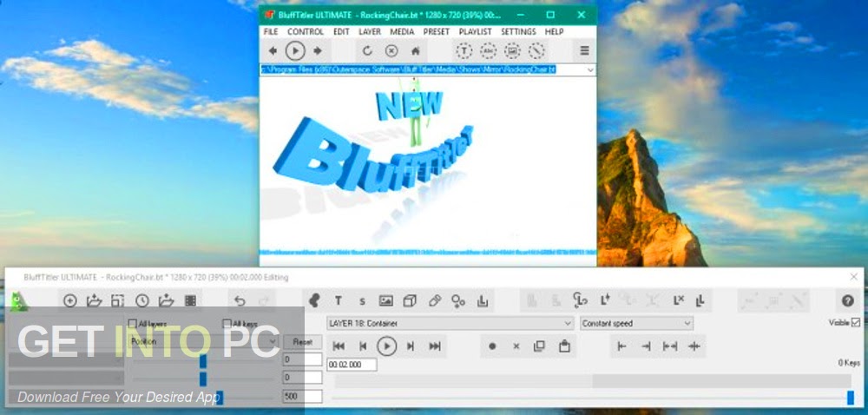Open the EDIT menu

341,31
